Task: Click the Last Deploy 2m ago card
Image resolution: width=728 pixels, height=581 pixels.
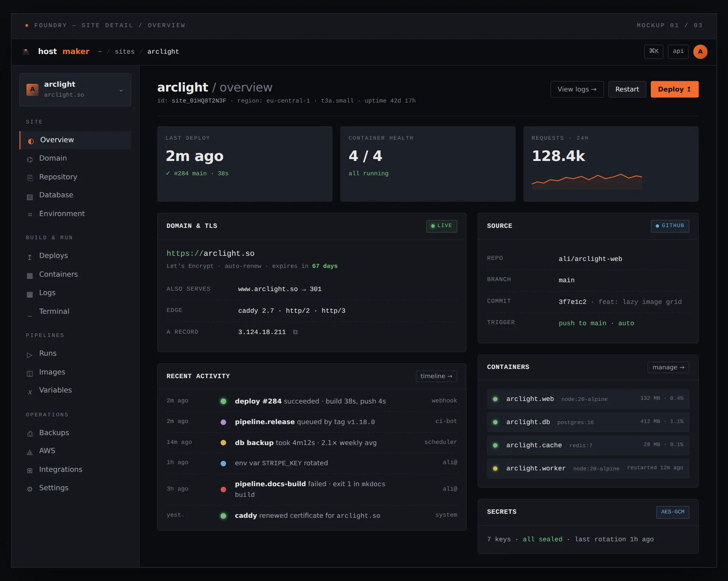Action: click(x=245, y=164)
